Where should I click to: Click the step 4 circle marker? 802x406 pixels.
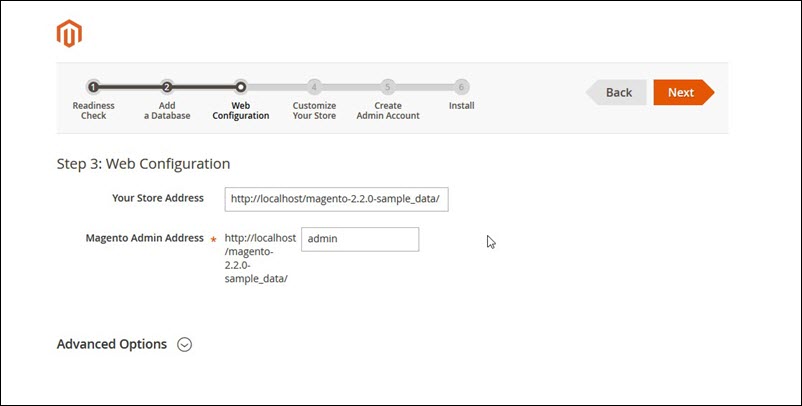pyautogui.click(x=314, y=87)
